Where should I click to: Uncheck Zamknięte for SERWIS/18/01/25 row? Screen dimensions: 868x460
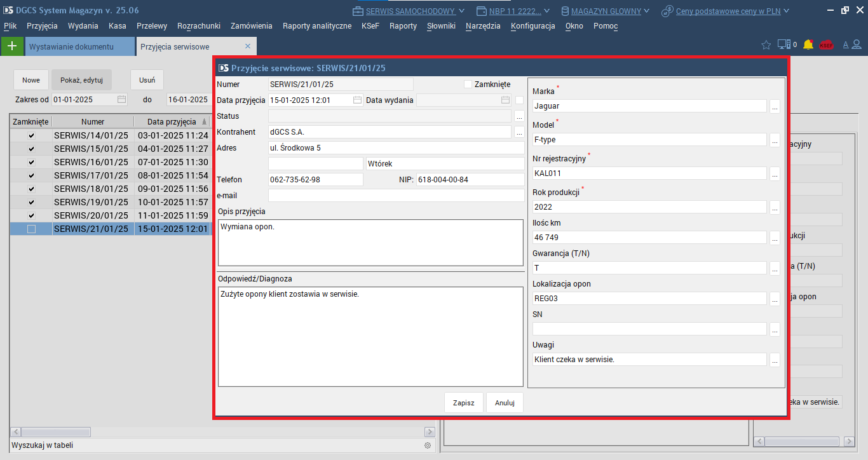[x=31, y=189]
